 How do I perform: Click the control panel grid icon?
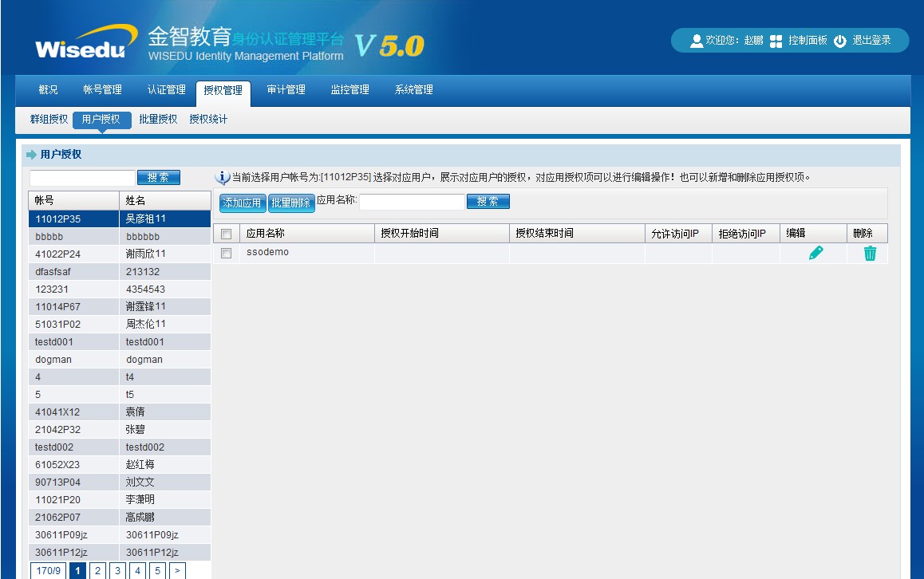click(776, 41)
